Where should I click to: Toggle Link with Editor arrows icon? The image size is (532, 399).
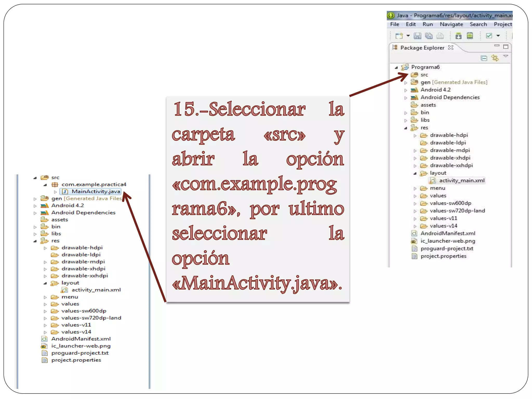495,58
